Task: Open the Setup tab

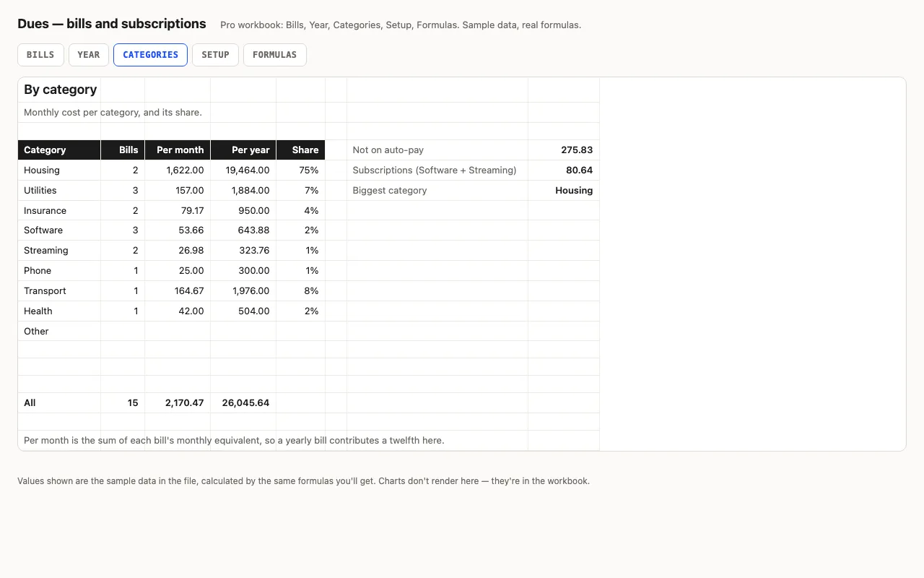Action: [215, 55]
